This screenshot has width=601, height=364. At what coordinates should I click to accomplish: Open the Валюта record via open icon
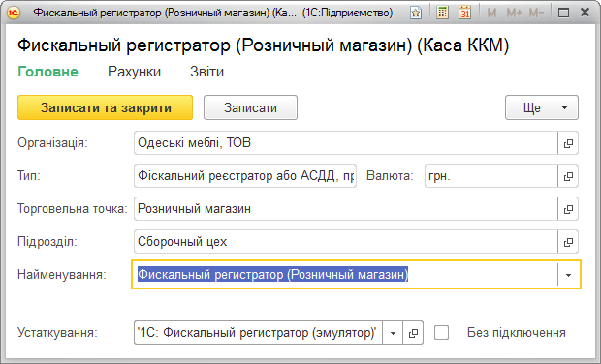pyautogui.click(x=568, y=176)
